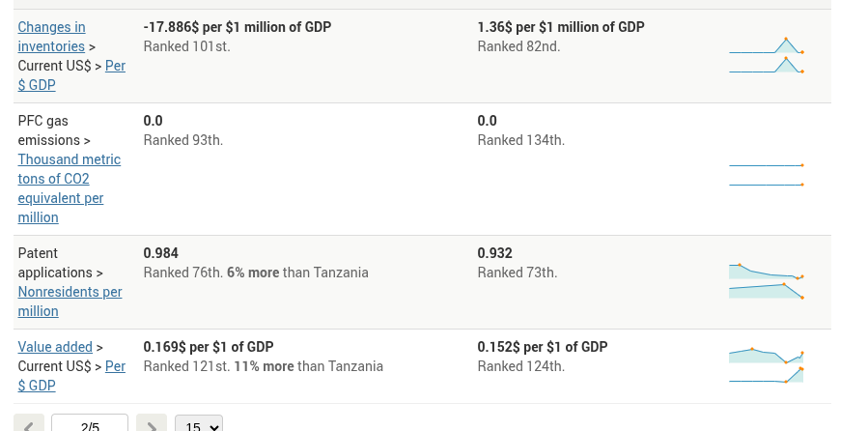
Task: Click the "1.36$ per $1 million of GDP" value
Action: 561,27
